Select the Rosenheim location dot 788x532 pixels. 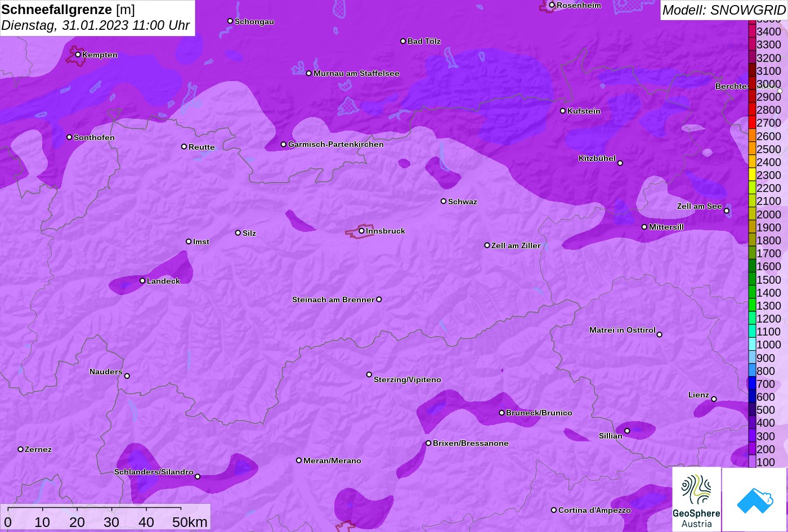(x=552, y=5)
